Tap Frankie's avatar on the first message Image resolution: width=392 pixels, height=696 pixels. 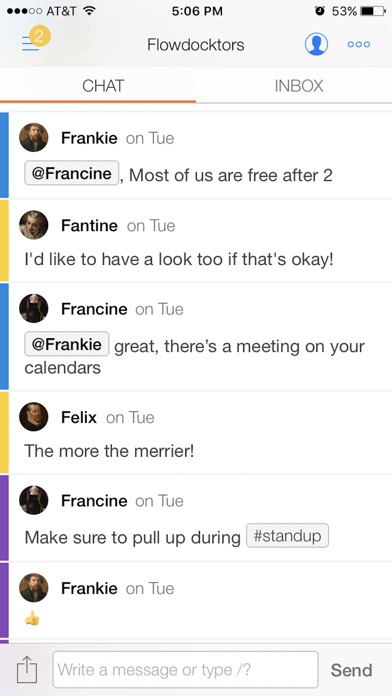[x=34, y=138]
